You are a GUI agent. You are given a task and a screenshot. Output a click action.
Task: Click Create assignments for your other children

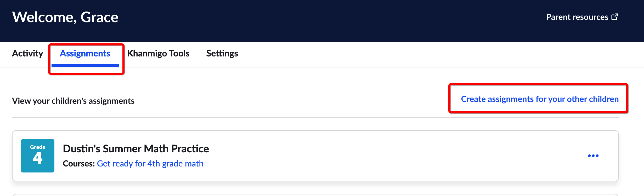[x=540, y=99]
